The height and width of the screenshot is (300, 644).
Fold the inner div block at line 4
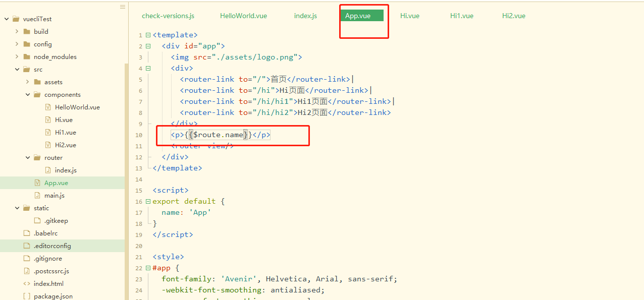(x=148, y=69)
